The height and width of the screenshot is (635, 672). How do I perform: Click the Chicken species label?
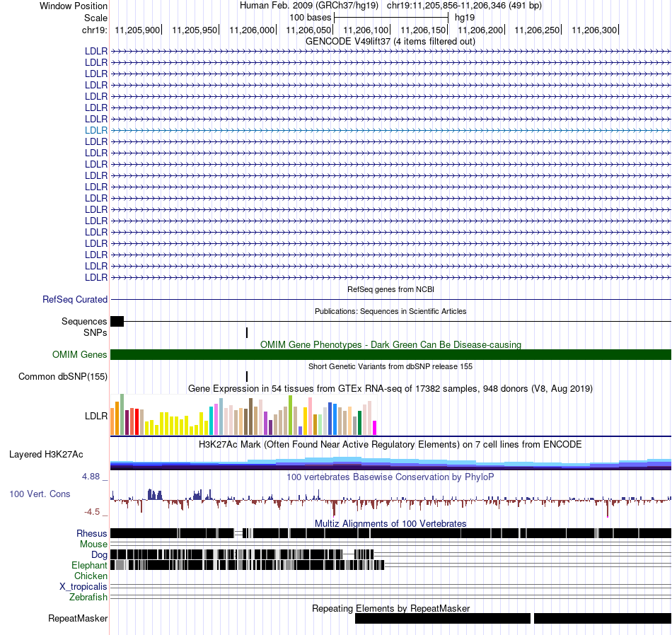[x=91, y=576]
